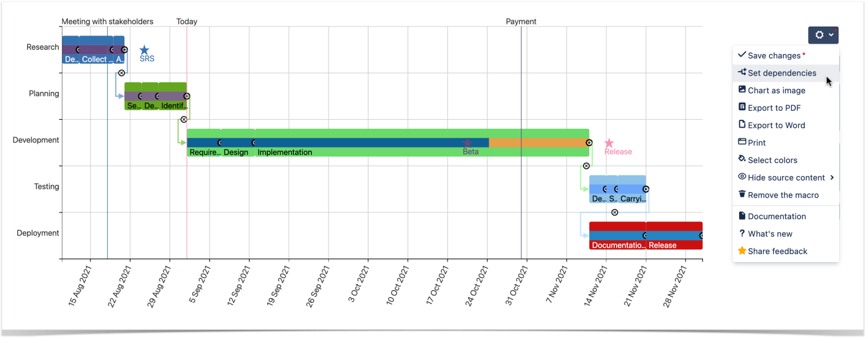Click the trash icon beside Remove the macro
868x339 pixels.
pos(743,194)
